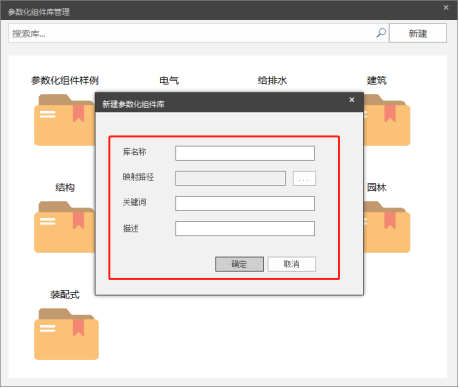Focus the 关键词 input field

pos(245,203)
